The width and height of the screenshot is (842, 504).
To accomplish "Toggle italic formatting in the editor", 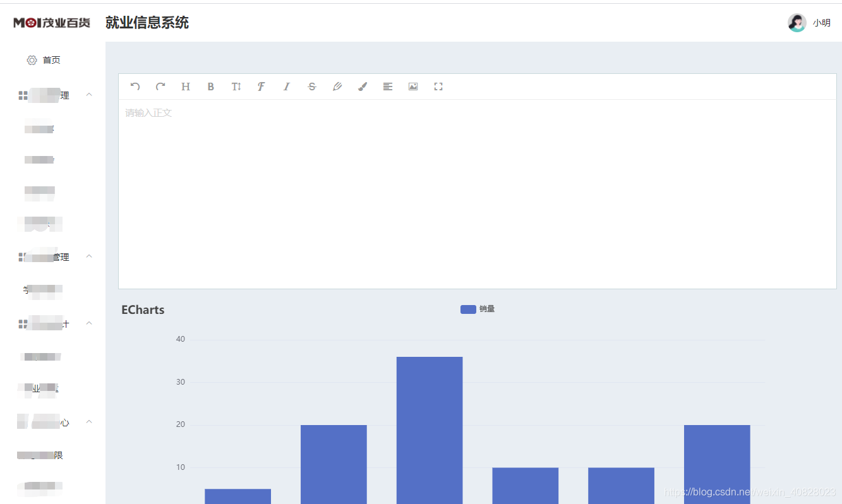I will coord(286,87).
